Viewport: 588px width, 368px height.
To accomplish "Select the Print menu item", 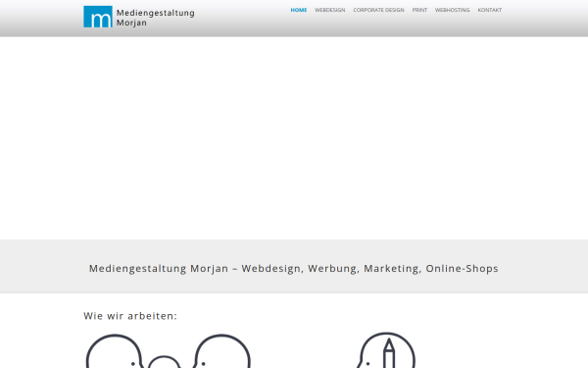I will pyautogui.click(x=419, y=10).
